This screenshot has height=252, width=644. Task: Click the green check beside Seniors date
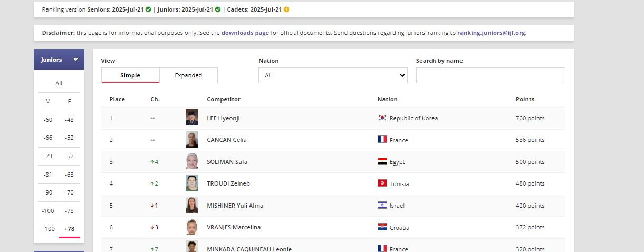pyautogui.click(x=148, y=9)
